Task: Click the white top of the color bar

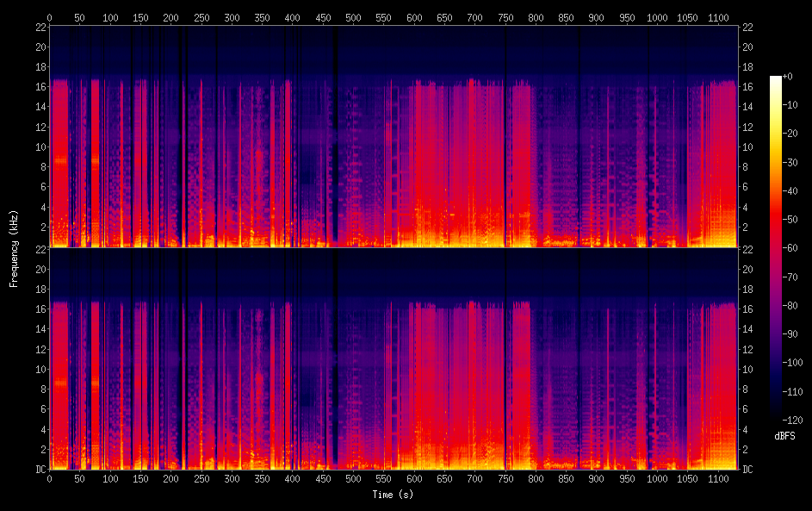Action: click(x=776, y=79)
